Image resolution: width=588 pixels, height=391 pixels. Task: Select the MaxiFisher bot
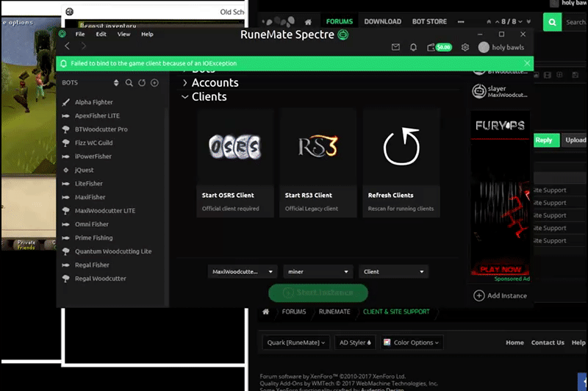point(90,197)
